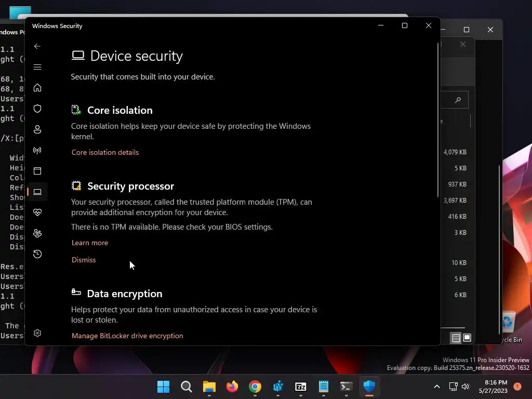Open clock and date 8:16 PM
The width and height of the screenshot is (532, 399).
coord(493,387)
